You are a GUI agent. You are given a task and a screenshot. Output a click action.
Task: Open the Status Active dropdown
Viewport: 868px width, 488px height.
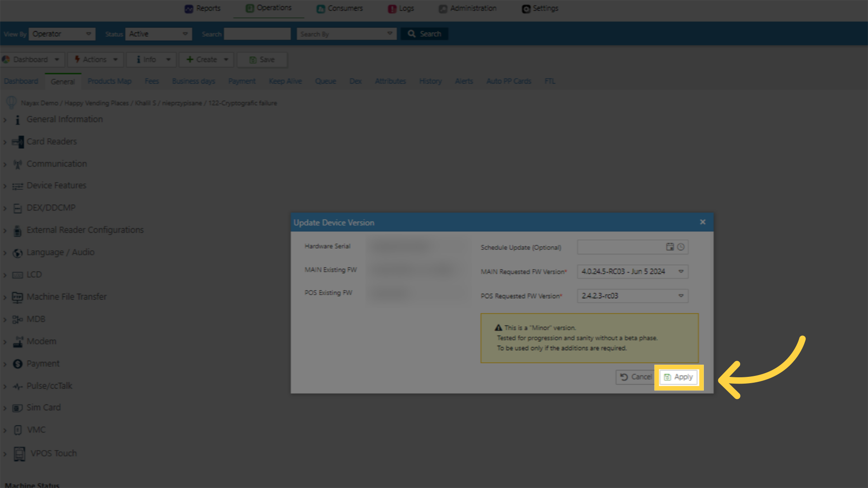click(159, 34)
